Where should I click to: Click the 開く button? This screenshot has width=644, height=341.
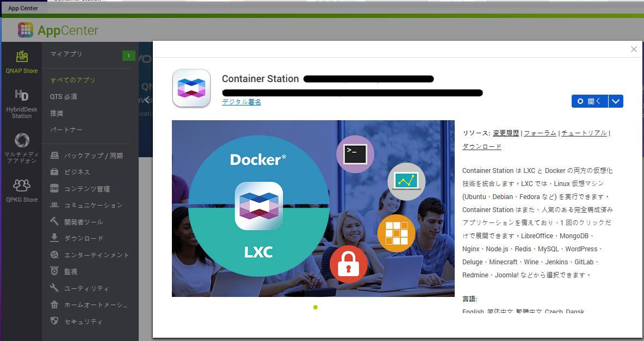point(590,101)
